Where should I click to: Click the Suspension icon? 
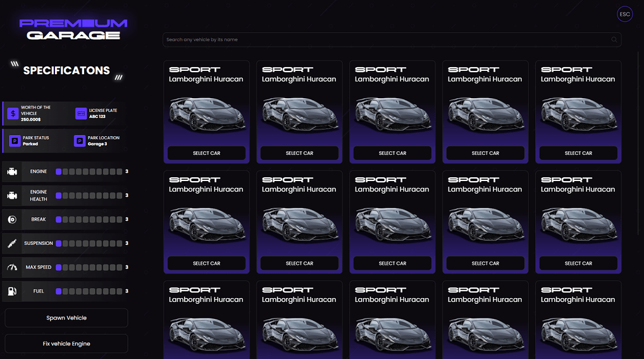point(11,243)
